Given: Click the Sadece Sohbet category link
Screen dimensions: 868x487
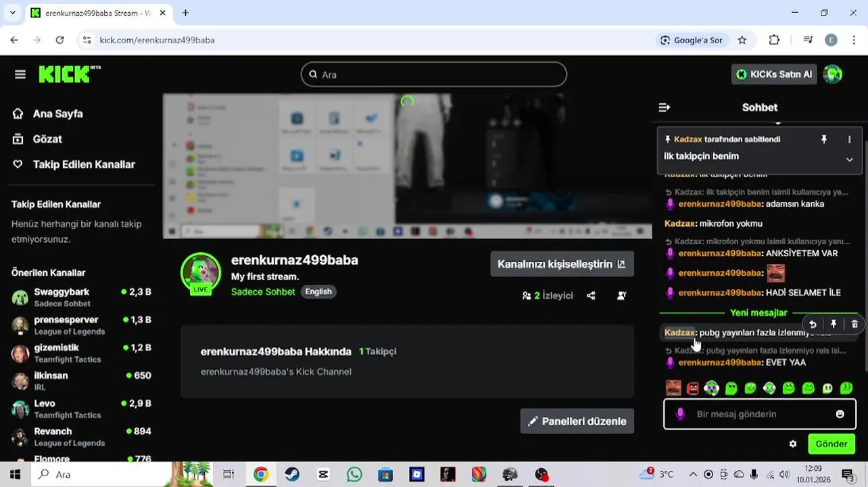Looking at the screenshot, I should click(x=263, y=292).
